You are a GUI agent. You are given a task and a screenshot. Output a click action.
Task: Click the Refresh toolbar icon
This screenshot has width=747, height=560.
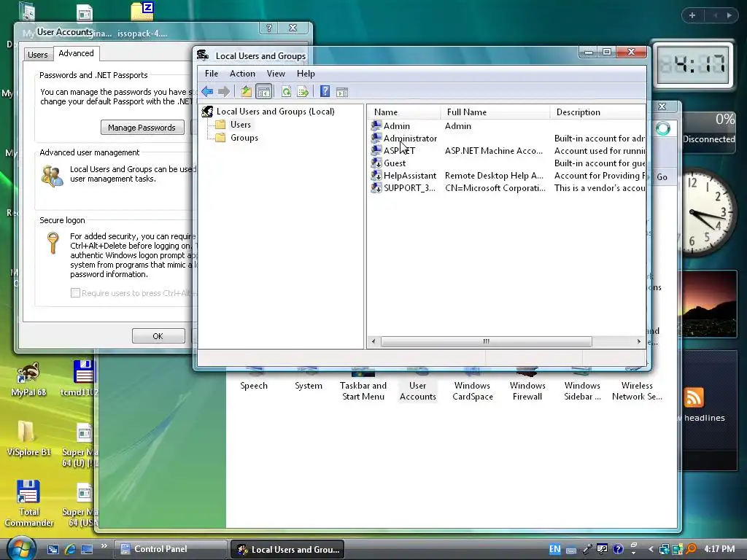point(286,91)
